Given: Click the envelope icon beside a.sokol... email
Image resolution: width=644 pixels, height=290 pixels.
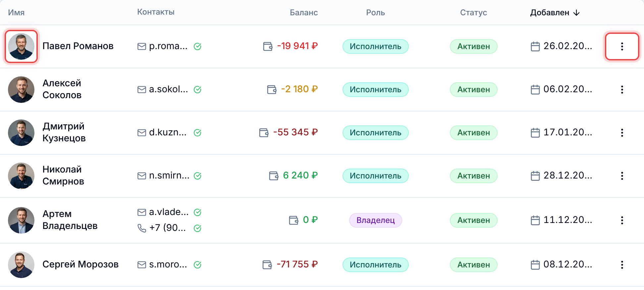Looking at the screenshot, I should pos(142,90).
